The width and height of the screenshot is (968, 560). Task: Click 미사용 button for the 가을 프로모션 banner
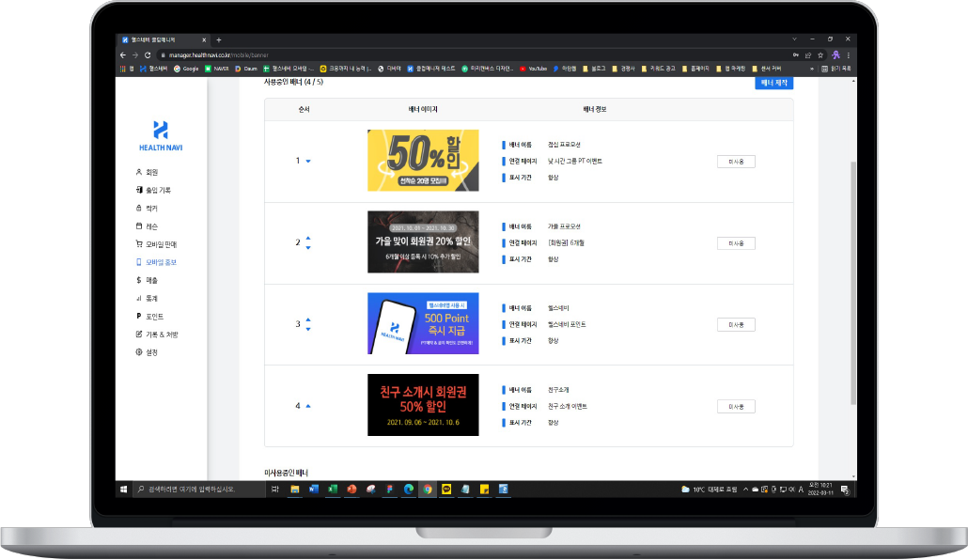coord(736,243)
